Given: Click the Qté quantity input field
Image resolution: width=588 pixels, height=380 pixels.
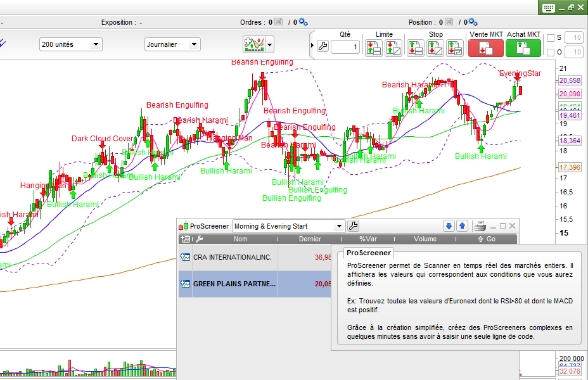Looking at the screenshot, I should pyautogui.click(x=345, y=47).
